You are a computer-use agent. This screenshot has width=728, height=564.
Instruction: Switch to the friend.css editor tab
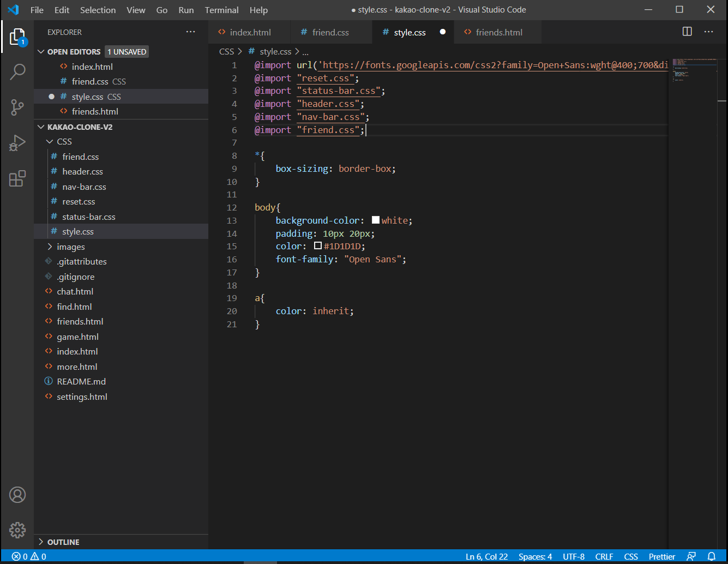(x=331, y=32)
